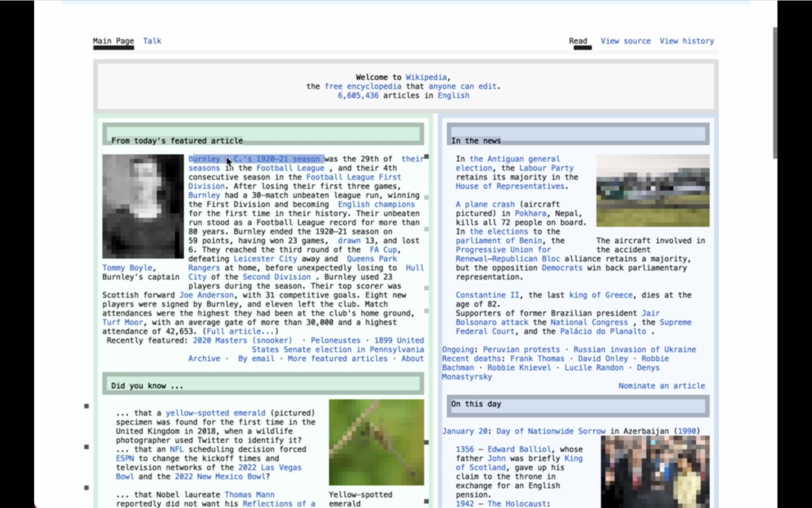The width and height of the screenshot is (812, 508).
Task: Open More featured articles link
Action: [x=337, y=358]
